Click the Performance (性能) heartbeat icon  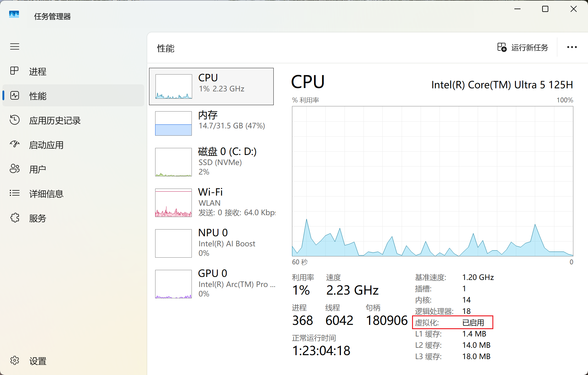click(15, 96)
